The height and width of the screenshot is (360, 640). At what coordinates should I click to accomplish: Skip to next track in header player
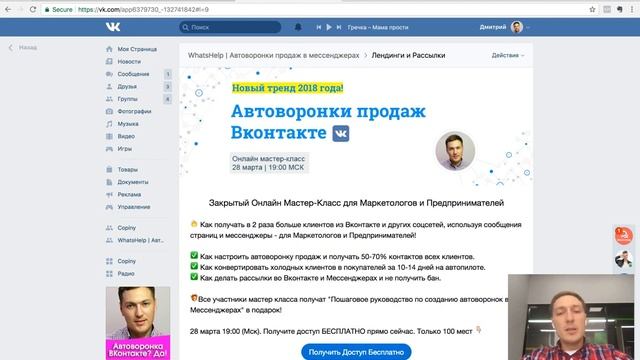(x=339, y=27)
